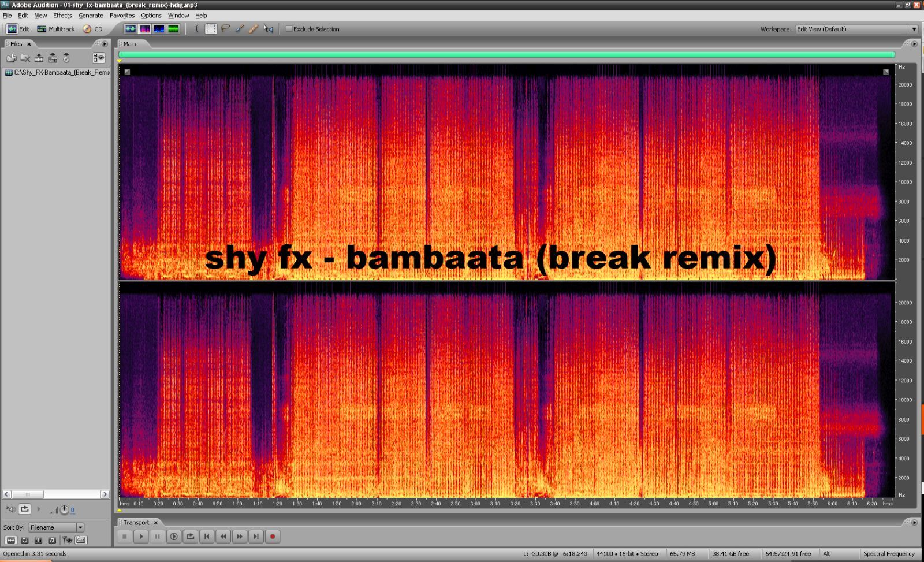This screenshot has width=924, height=562.
Task: Select the Scrub tool
Action: click(x=268, y=29)
